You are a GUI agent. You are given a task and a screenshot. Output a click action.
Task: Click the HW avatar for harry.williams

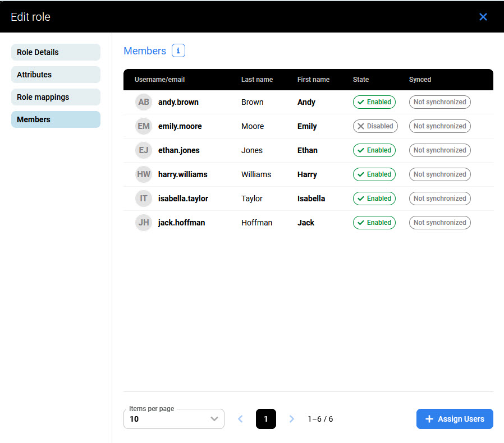coord(144,174)
